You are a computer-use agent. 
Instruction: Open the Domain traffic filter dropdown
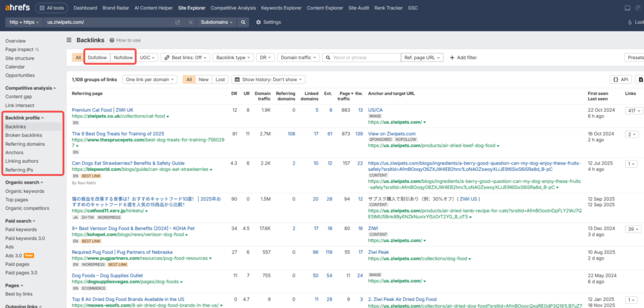pos(298,57)
